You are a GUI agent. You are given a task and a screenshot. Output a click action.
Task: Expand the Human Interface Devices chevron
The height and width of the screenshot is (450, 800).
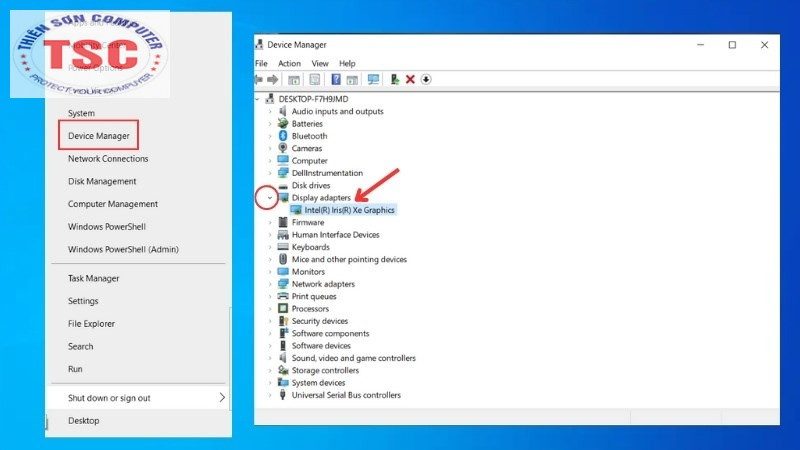point(270,235)
